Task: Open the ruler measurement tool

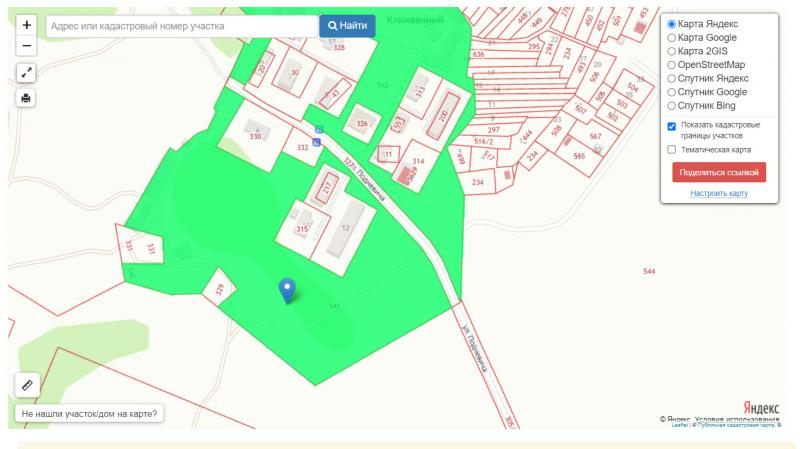Action: (x=27, y=383)
